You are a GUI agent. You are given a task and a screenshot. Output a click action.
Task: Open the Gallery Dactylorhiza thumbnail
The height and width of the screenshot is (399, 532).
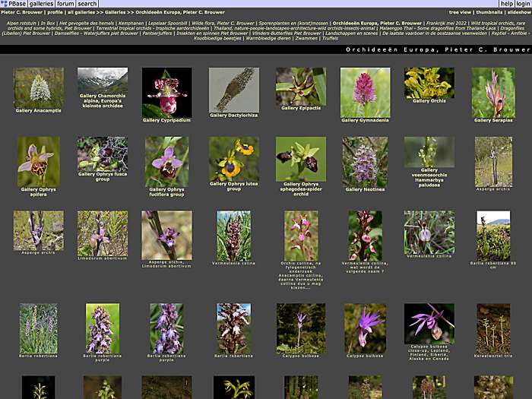[x=234, y=90]
